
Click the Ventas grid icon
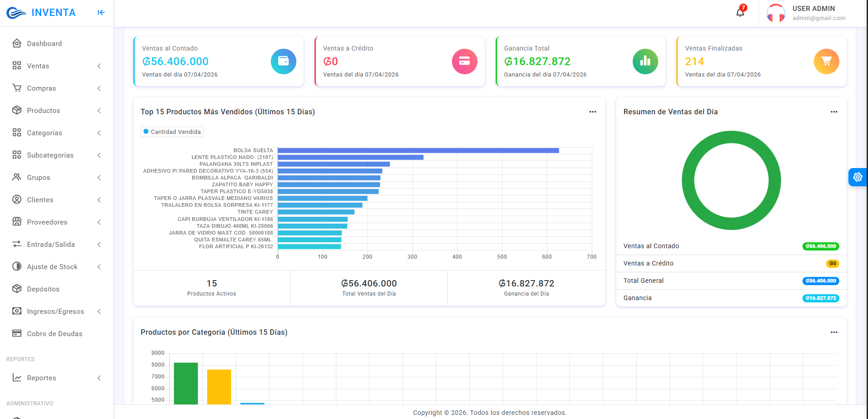(17, 66)
